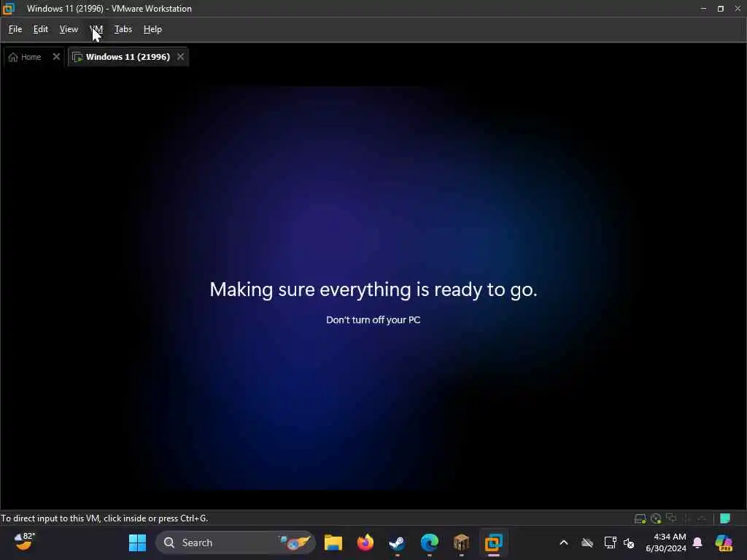Open the Help menu
Screen dimensions: 747x560
tap(152, 29)
